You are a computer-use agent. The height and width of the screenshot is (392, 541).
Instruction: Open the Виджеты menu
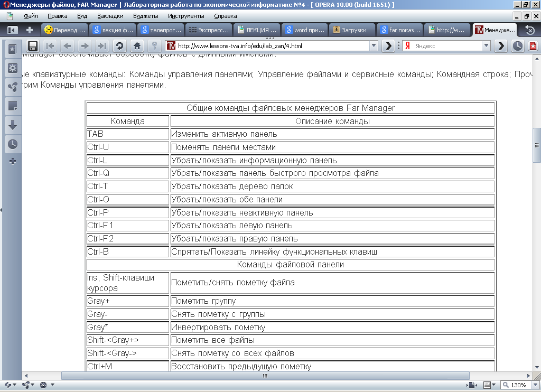pos(146,16)
